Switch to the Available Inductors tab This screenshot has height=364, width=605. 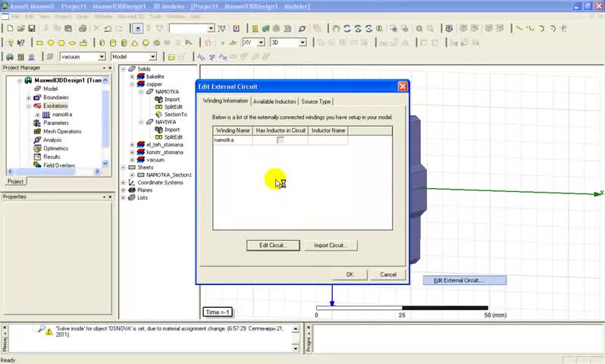274,102
